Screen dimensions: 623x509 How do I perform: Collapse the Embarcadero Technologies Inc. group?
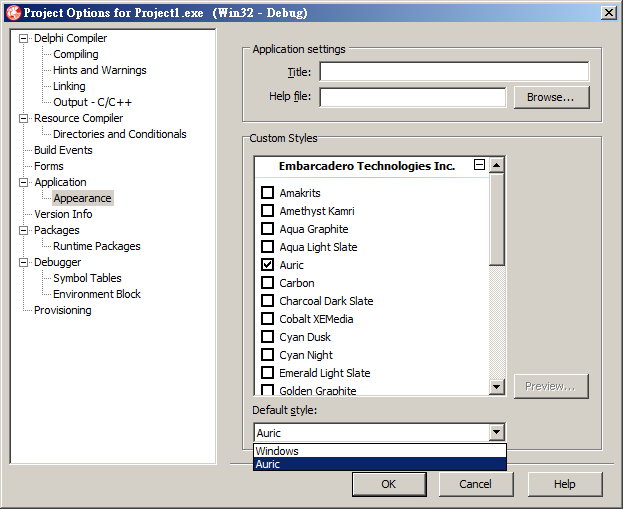[x=480, y=165]
